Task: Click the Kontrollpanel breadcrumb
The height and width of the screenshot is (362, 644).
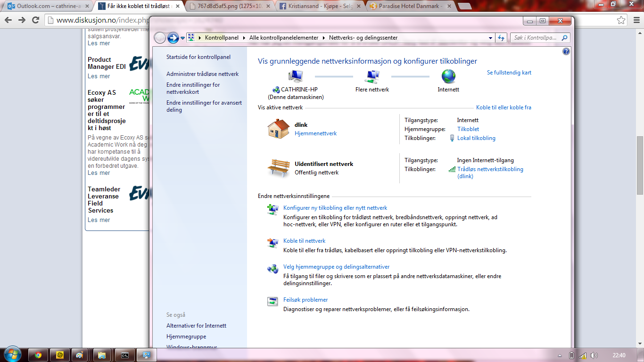Action: [x=222, y=38]
